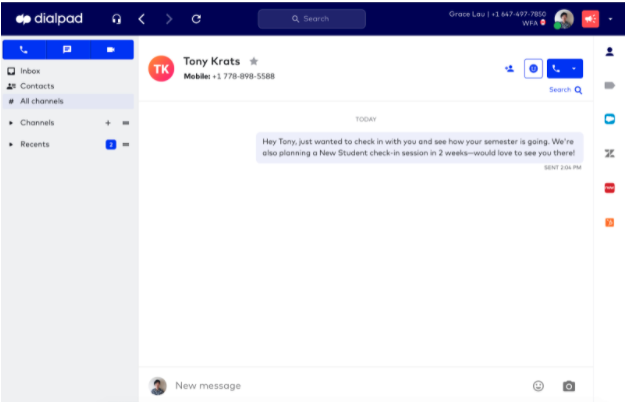
Task: Open Inbox in the sidebar
Action: pos(68,71)
